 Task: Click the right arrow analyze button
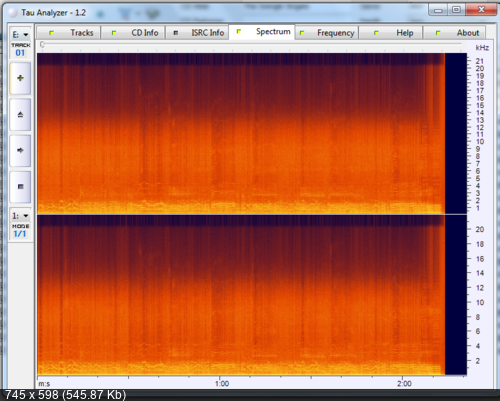pos(20,150)
